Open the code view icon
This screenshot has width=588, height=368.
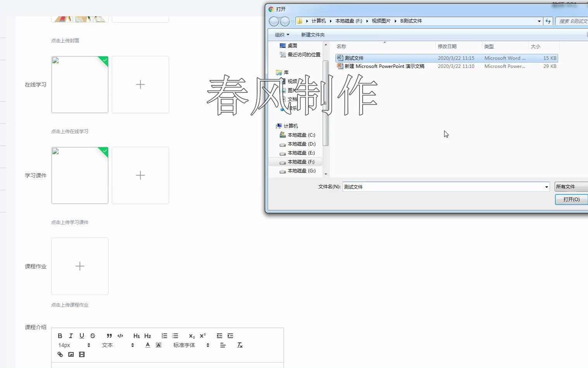point(120,335)
